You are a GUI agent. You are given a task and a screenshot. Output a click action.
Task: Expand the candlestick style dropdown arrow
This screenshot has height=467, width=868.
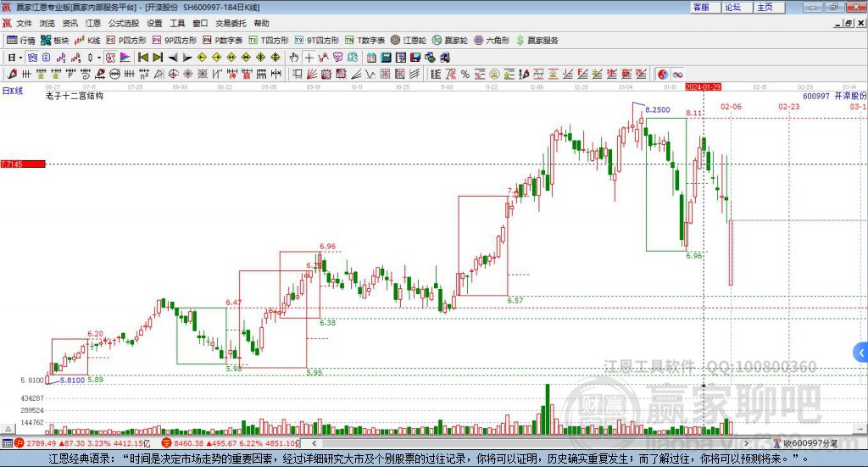point(99,58)
